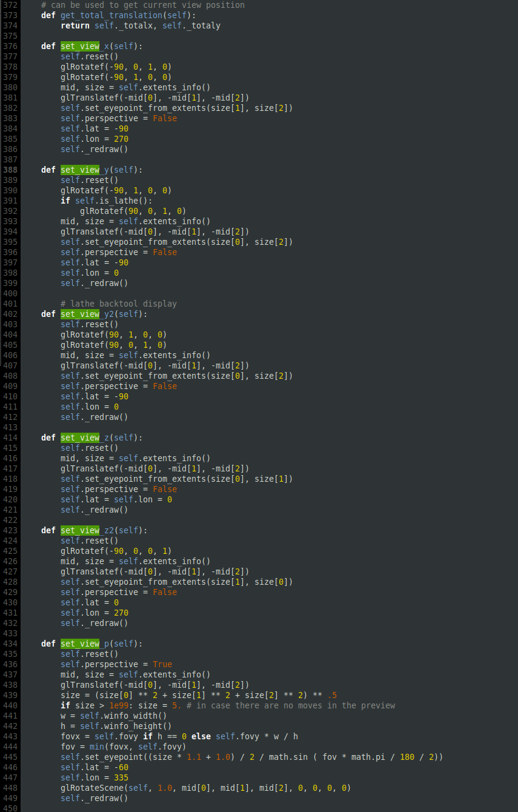The width and height of the screenshot is (518, 812).
Task: Click the highlighted set_view in set_view_y definition
Action: click(x=80, y=170)
